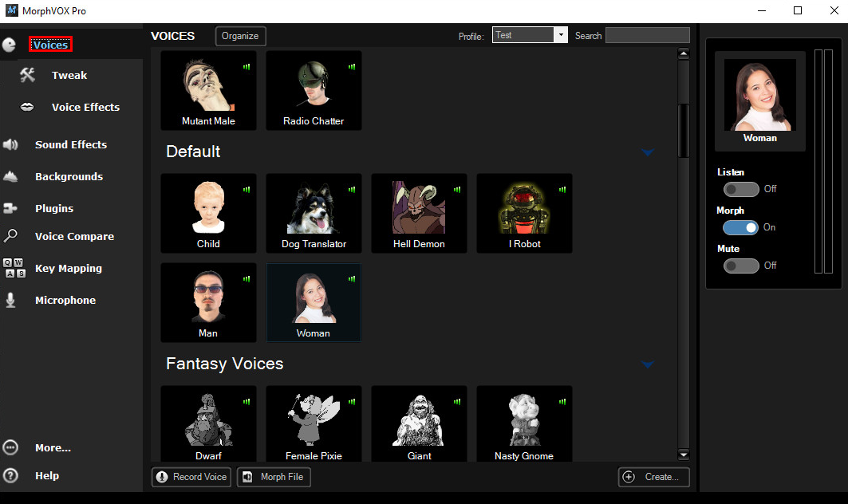
Task: Open the Profile dropdown showing Test
Action: pos(530,35)
